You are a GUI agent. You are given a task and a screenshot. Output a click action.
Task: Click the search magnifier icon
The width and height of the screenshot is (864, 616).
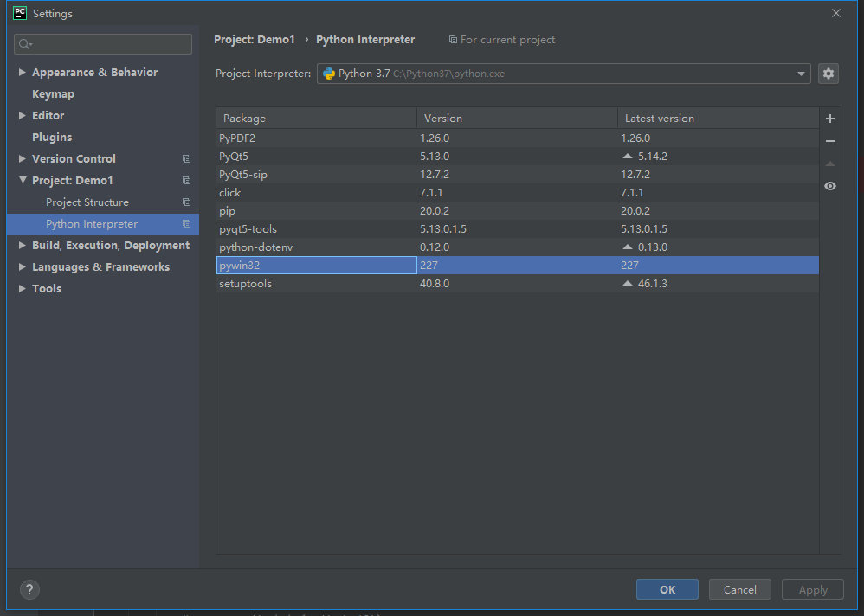(x=25, y=44)
